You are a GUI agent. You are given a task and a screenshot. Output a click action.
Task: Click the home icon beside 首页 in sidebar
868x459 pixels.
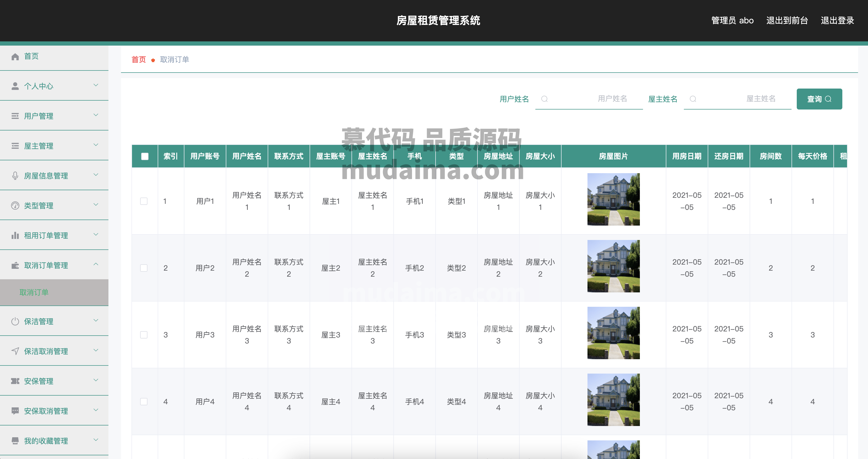click(x=15, y=56)
